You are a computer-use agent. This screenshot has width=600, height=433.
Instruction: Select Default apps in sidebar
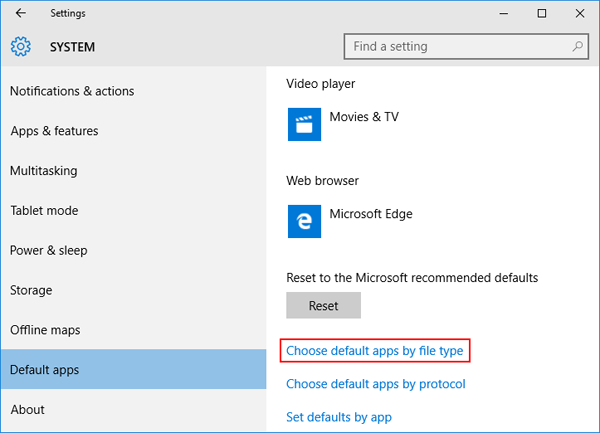(x=44, y=370)
